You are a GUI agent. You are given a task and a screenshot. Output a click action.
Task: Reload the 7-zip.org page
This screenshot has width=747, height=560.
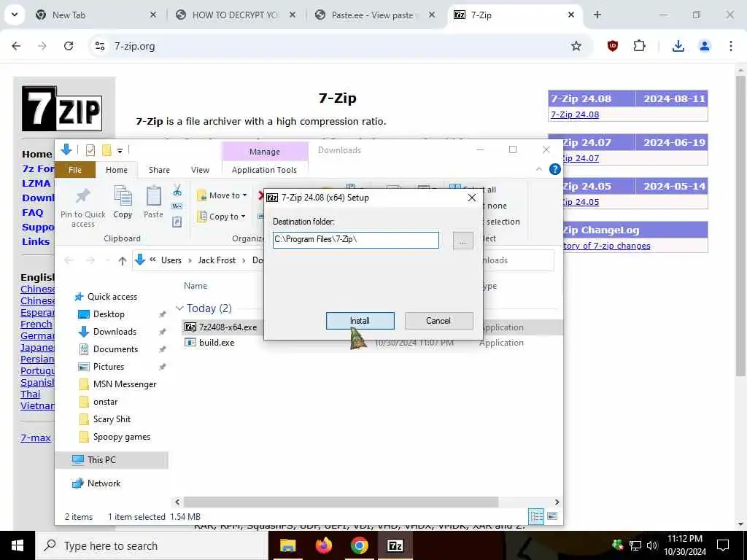pyautogui.click(x=69, y=46)
